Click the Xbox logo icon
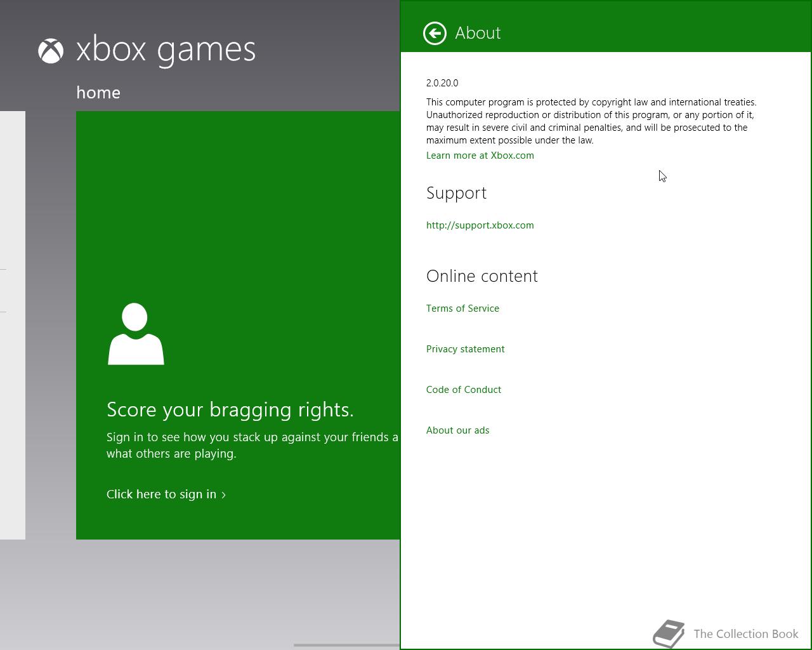 click(51, 51)
